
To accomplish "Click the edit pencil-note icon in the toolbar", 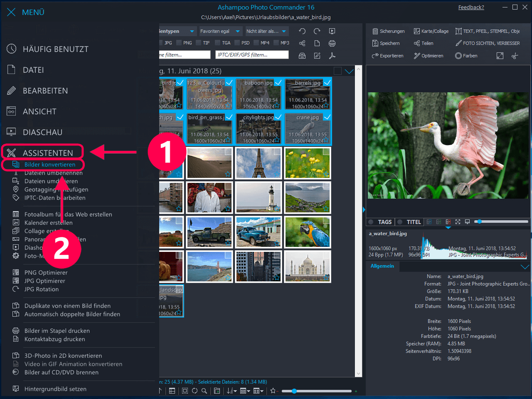I will point(317,56).
